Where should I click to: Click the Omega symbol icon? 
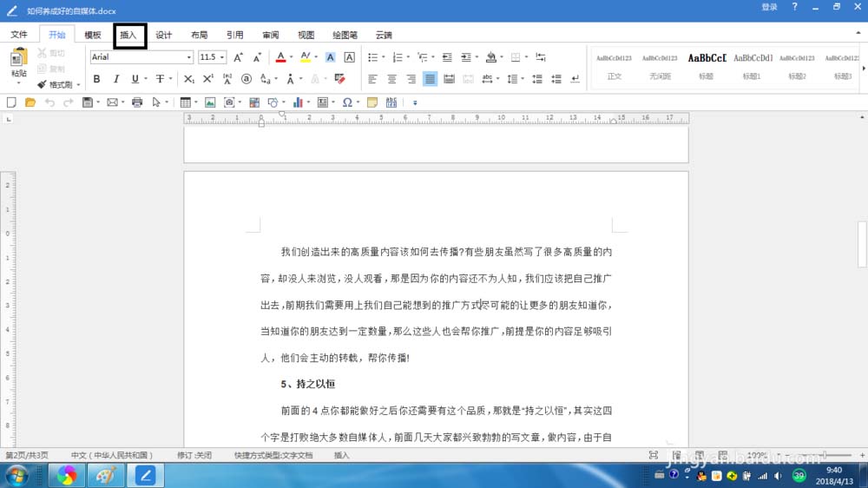click(x=347, y=102)
